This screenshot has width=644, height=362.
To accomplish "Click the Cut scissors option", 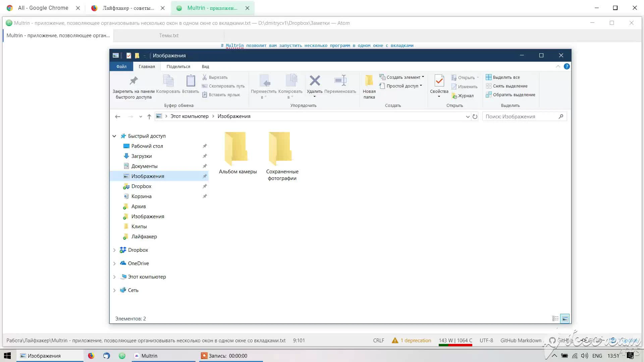I will point(215,77).
